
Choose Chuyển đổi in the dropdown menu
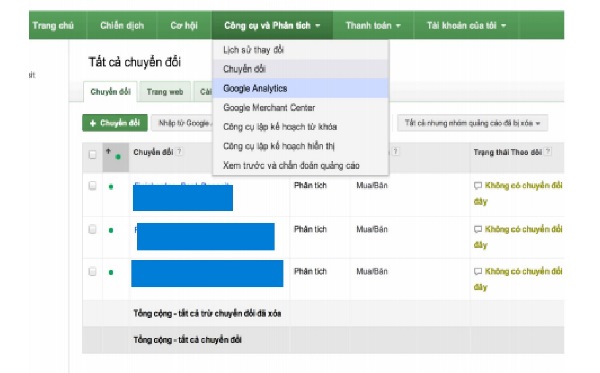(300, 69)
